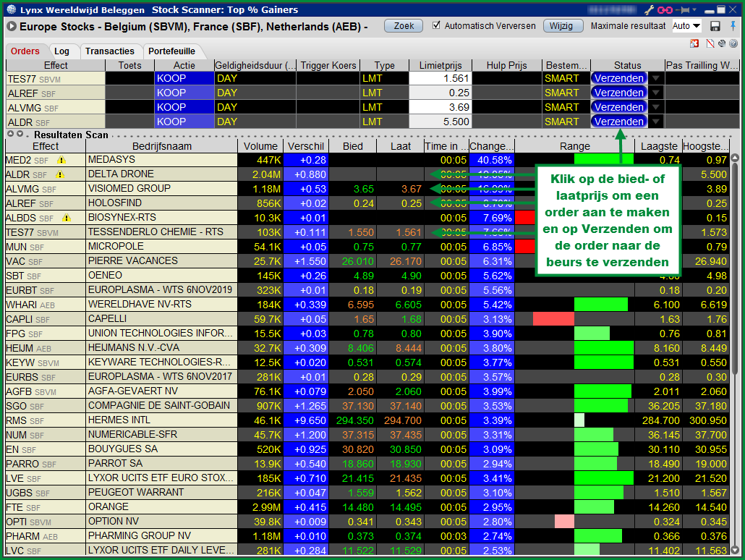Screen dimensions: 745x560
Task: Click the round help question mark icon
Action: pyautogui.click(x=733, y=43)
